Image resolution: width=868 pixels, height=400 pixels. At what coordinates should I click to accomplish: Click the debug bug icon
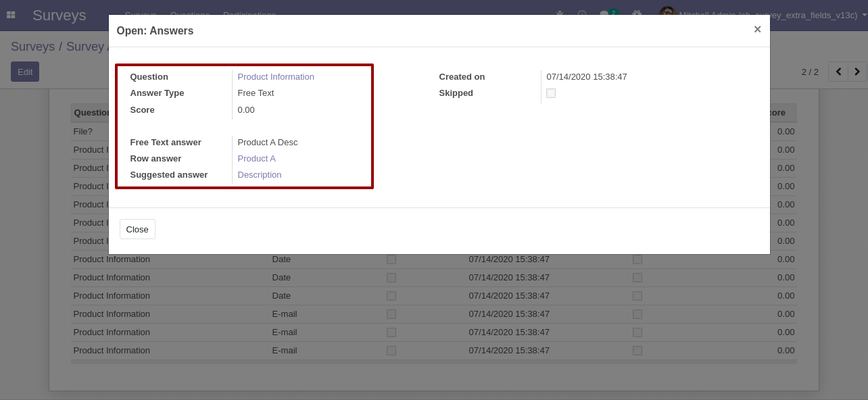[559, 14]
